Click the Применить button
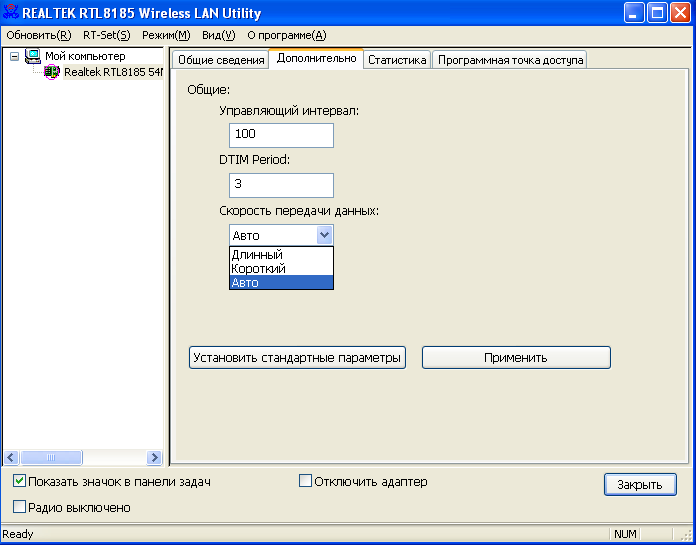Image resolution: width=696 pixels, height=545 pixels. point(516,358)
